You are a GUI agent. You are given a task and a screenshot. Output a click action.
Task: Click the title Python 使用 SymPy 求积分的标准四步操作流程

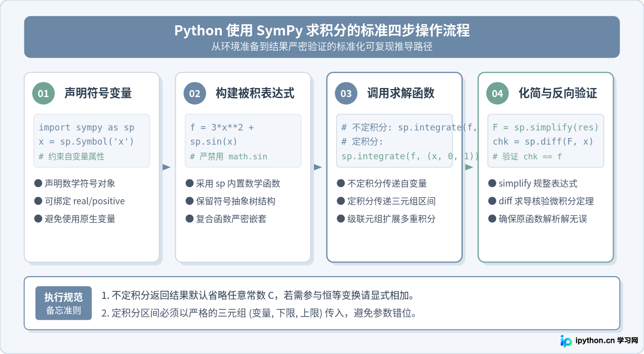click(x=322, y=30)
